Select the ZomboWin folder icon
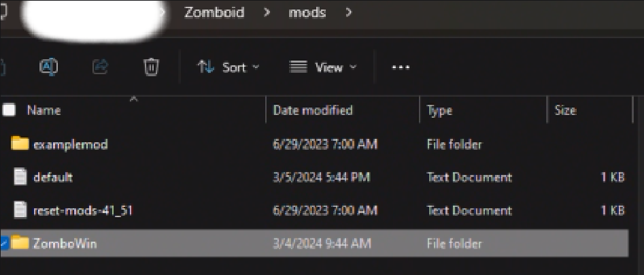 20,243
